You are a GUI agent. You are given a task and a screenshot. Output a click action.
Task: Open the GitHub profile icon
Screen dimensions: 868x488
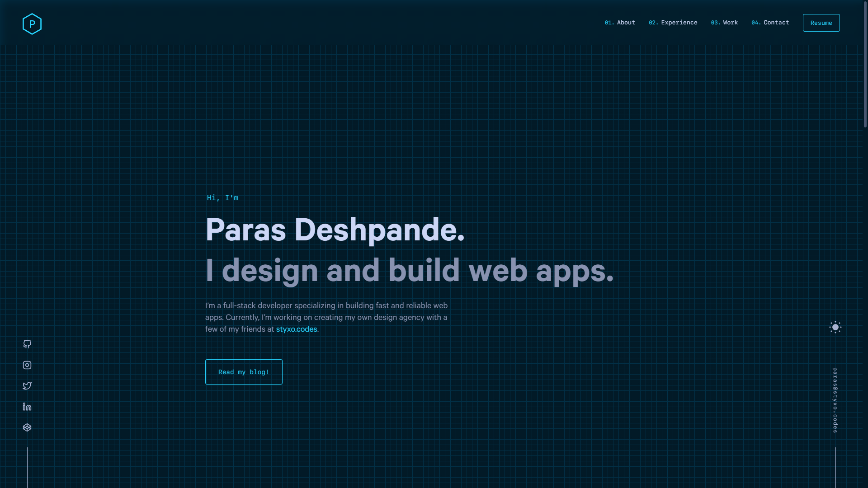click(27, 344)
